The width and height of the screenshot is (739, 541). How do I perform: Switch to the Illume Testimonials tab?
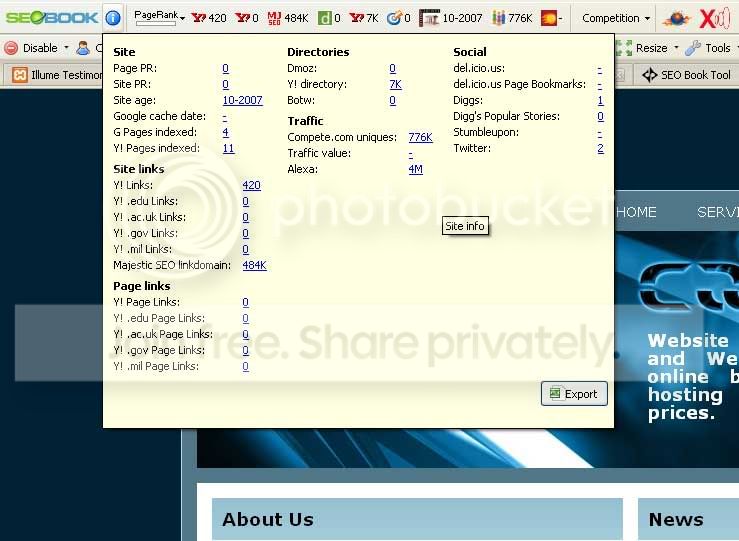pos(57,75)
